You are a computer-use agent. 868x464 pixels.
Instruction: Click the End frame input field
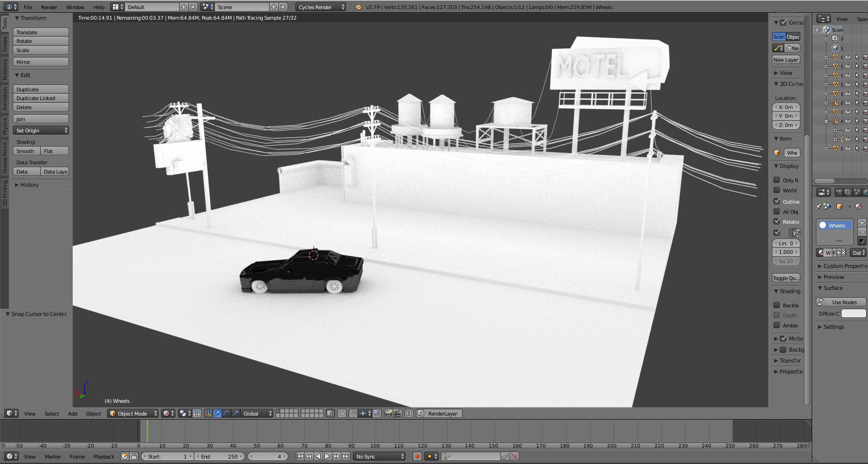point(219,456)
